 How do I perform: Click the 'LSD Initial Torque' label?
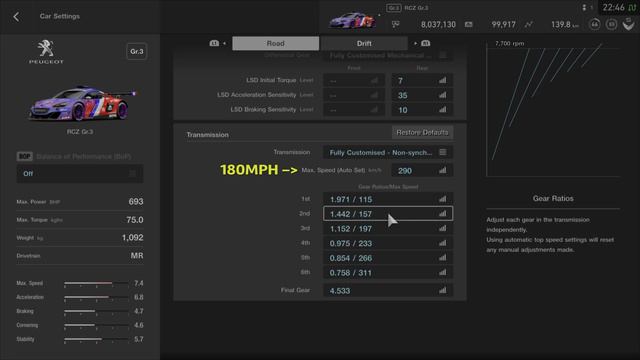(x=271, y=80)
